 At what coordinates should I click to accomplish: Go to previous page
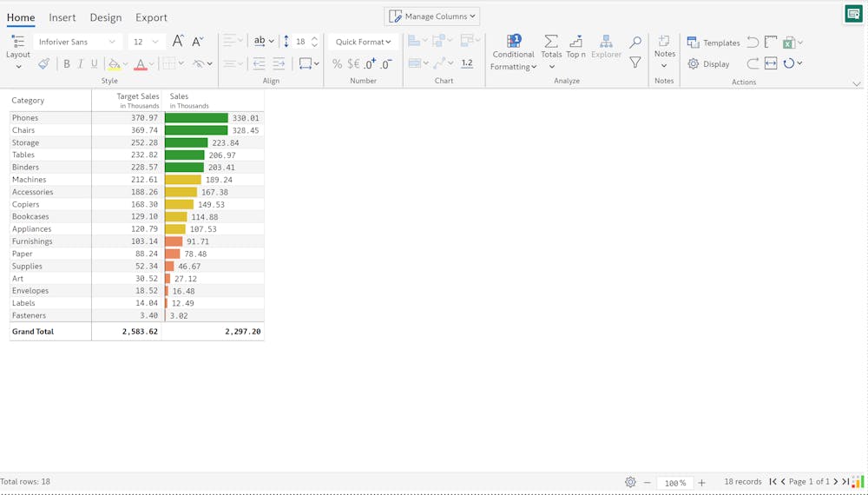pyautogui.click(x=783, y=482)
